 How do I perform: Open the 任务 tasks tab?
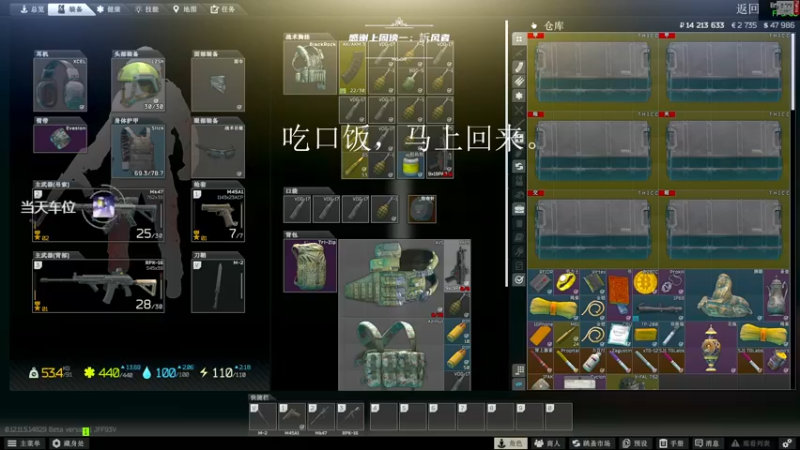223,9
